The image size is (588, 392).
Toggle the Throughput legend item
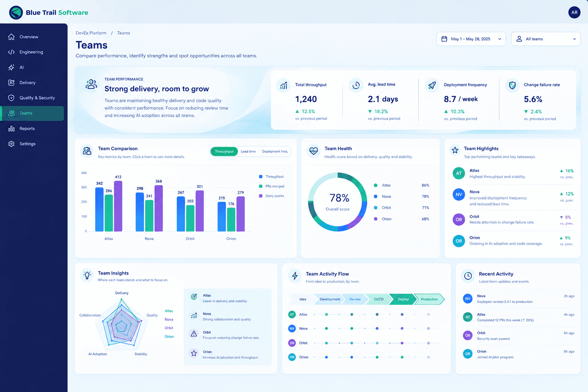tap(271, 177)
